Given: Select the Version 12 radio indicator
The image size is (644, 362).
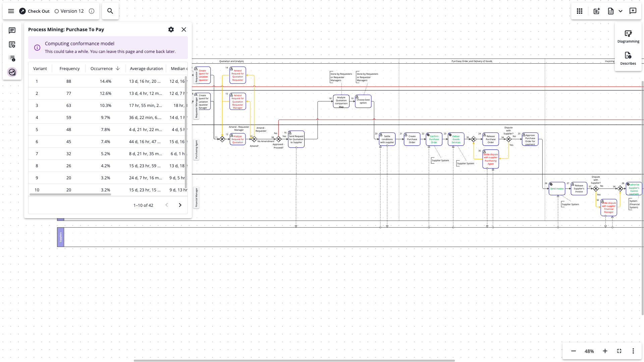Looking at the screenshot, I should (57, 11).
